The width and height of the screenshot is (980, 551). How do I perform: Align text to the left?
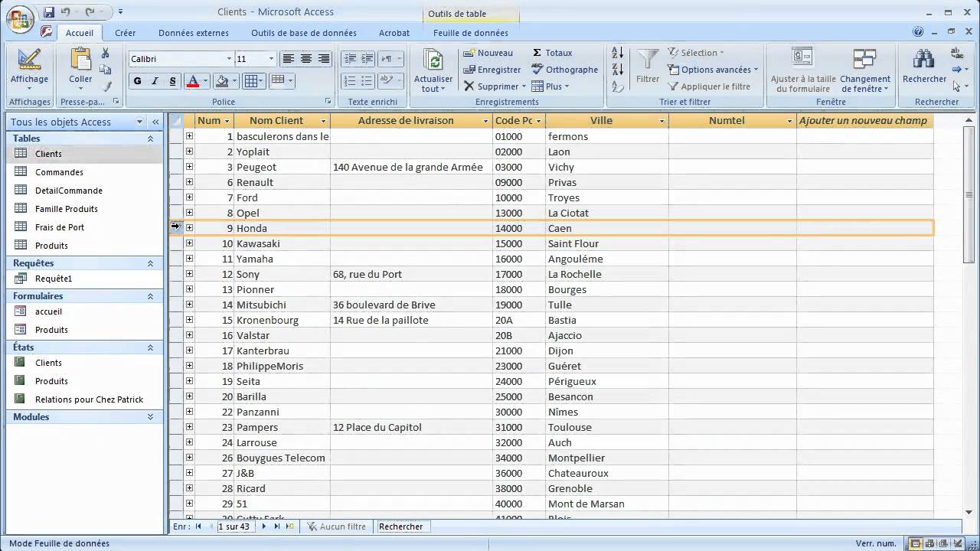(x=289, y=59)
